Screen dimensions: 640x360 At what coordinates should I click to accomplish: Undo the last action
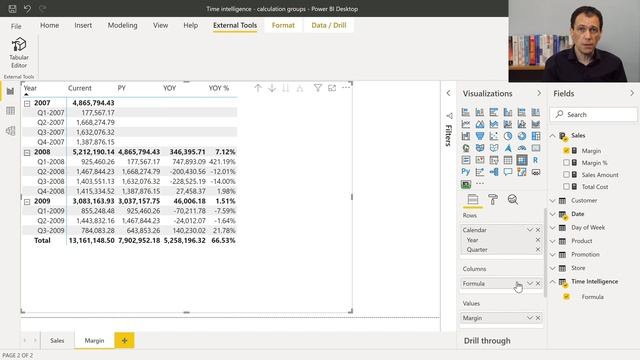click(x=27, y=9)
